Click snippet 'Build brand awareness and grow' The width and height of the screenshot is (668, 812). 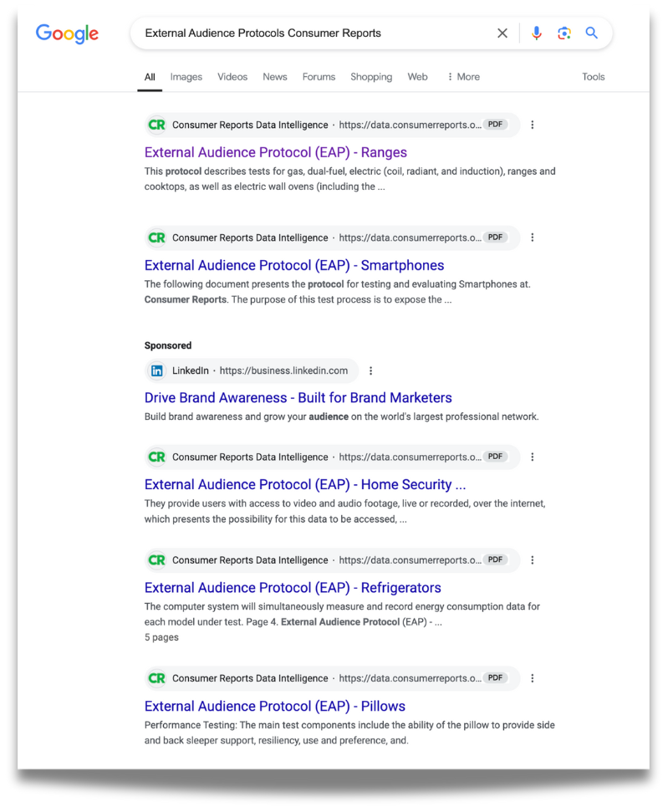341,417
